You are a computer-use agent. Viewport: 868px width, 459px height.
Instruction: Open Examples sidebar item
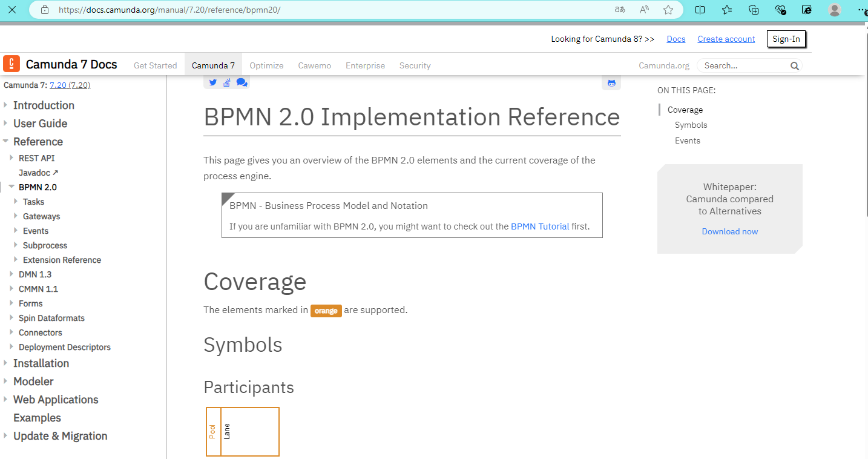(37, 418)
